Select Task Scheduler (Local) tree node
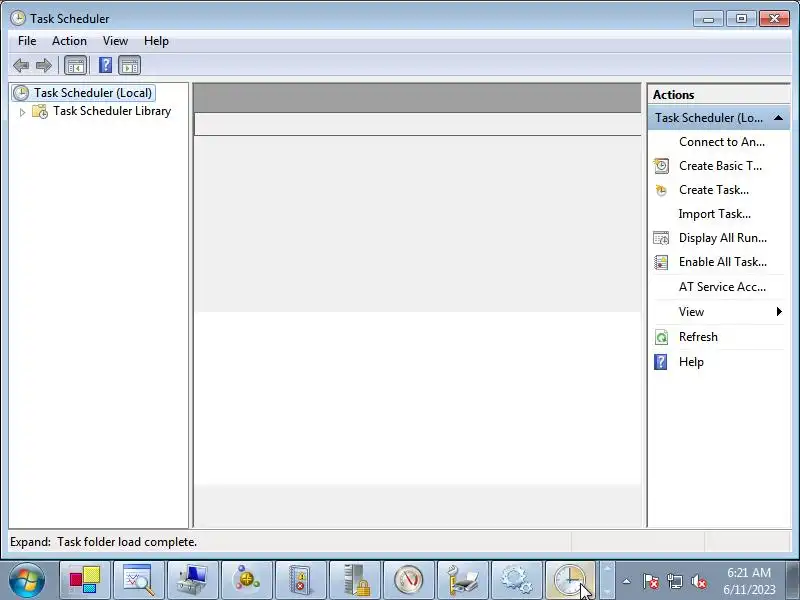This screenshot has height=600, width=800. [x=93, y=93]
